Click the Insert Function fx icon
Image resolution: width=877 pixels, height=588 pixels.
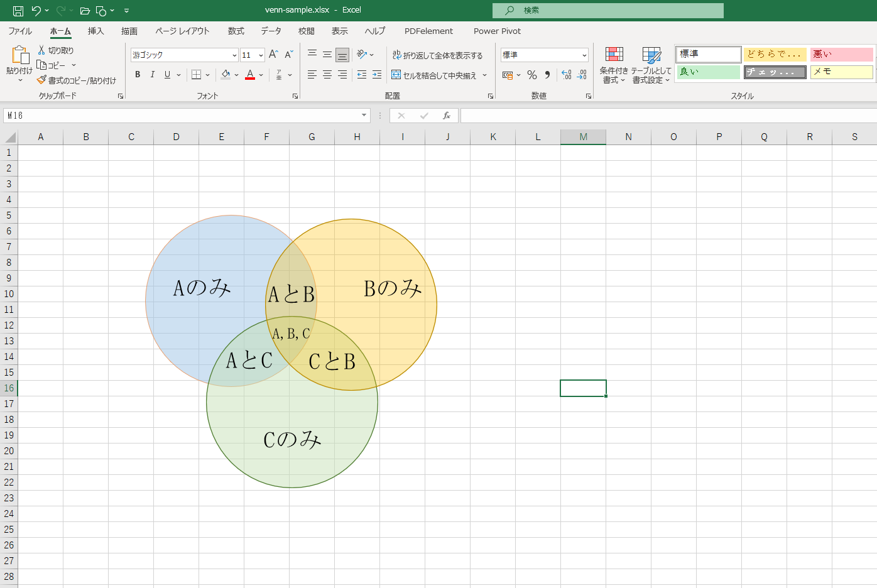(447, 116)
